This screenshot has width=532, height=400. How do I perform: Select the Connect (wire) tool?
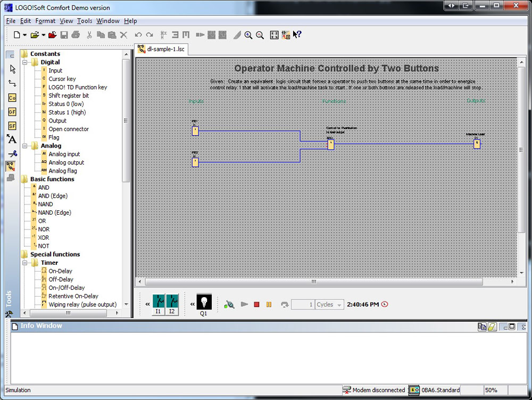12,84
